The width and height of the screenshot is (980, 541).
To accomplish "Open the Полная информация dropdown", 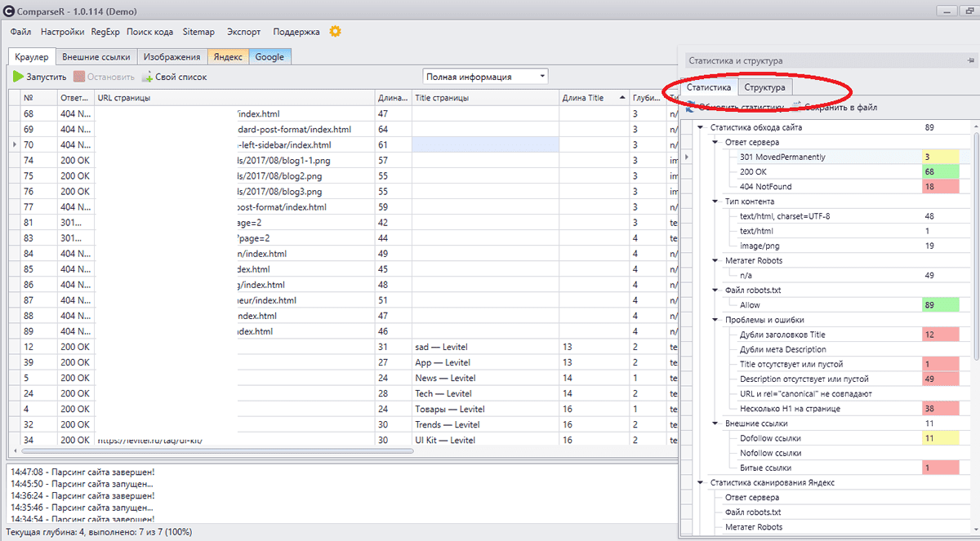I will pyautogui.click(x=542, y=77).
